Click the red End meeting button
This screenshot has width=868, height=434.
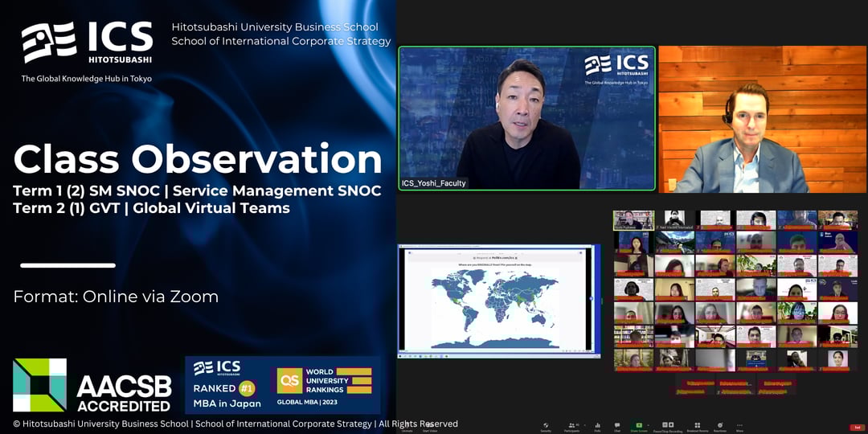click(857, 428)
